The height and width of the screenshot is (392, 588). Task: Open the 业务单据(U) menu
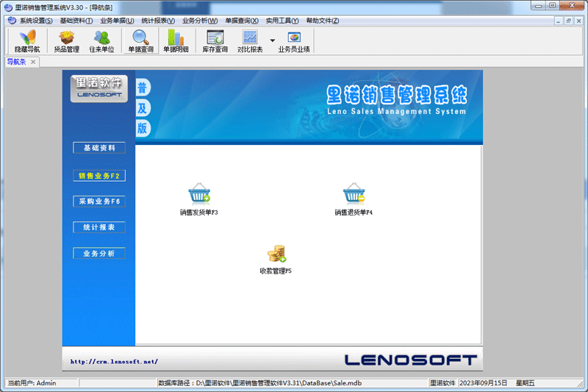tap(117, 21)
